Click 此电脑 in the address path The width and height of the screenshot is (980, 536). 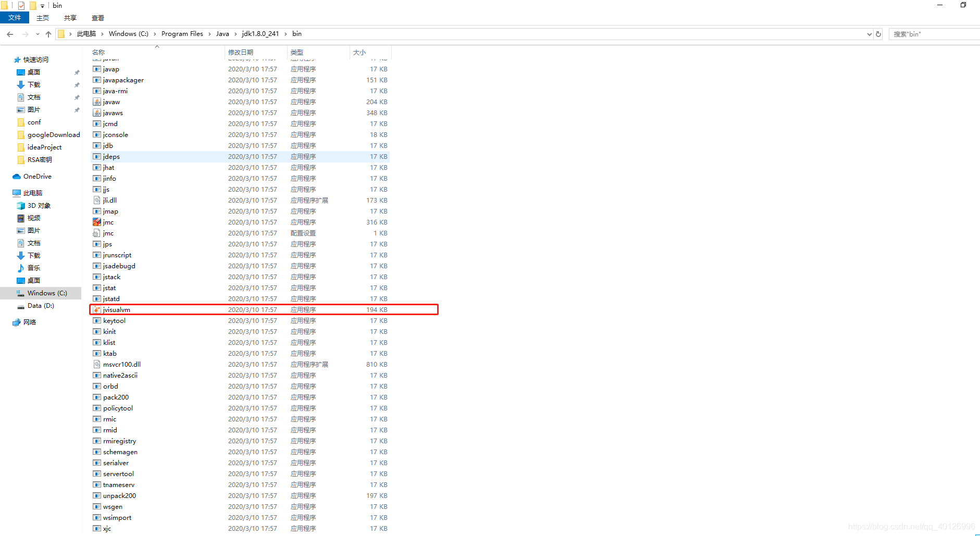pos(86,34)
